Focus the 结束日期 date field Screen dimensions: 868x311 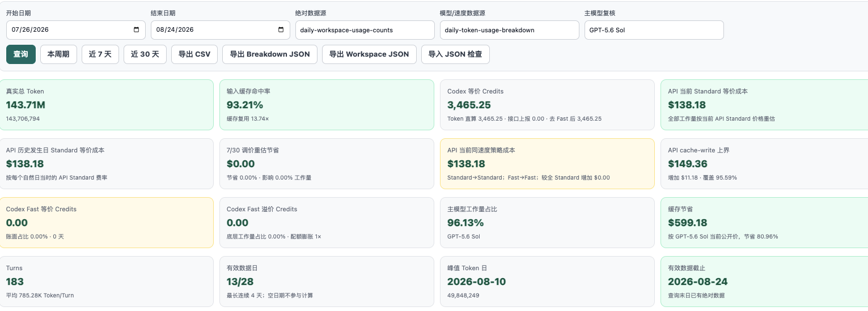click(221, 30)
